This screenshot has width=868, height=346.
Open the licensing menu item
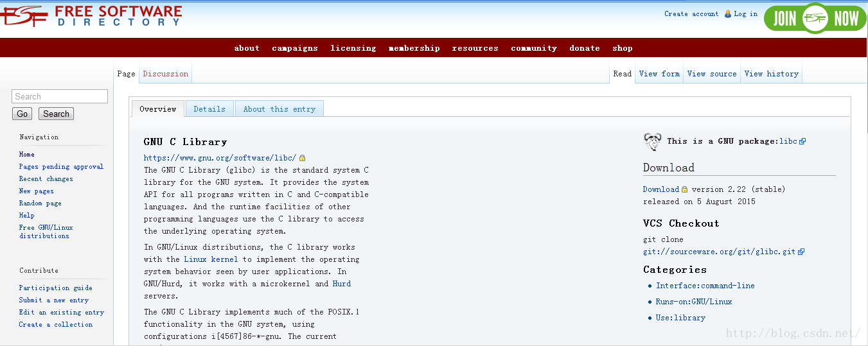point(353,48)
